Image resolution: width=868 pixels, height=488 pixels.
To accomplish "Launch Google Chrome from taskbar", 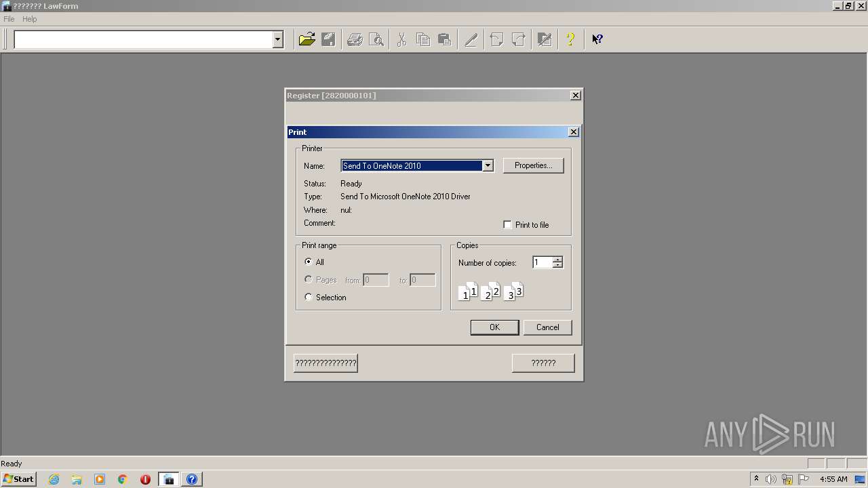I will (x=123, y=479).
